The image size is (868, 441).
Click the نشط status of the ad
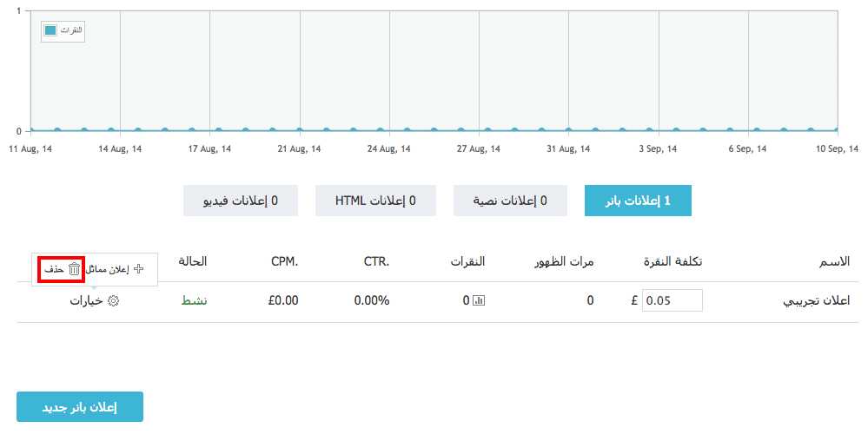pos(194,301)
